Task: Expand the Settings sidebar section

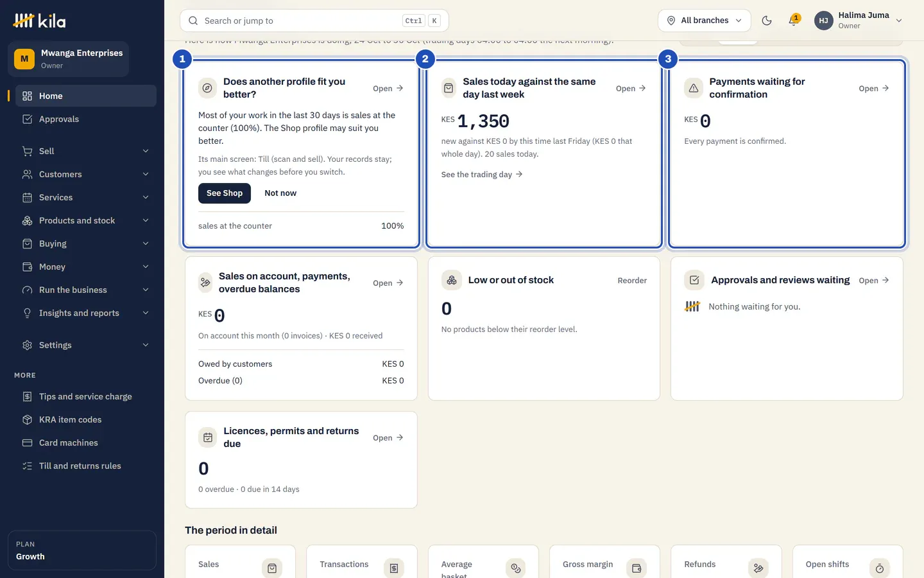Action: point(86,345)
